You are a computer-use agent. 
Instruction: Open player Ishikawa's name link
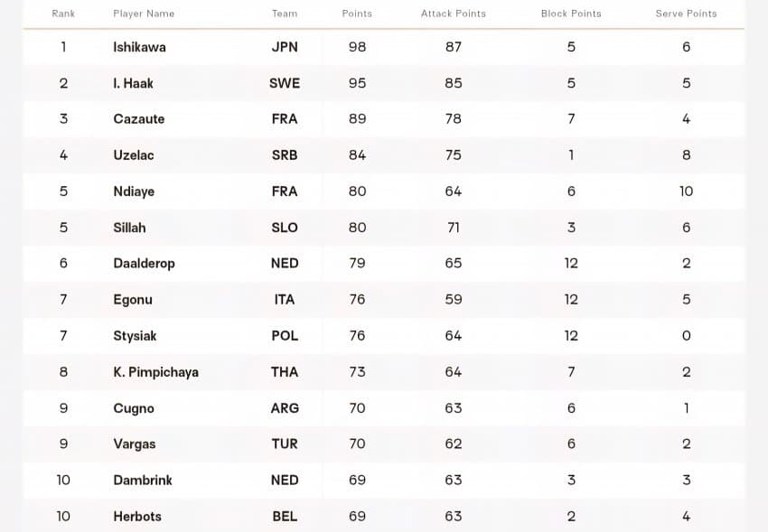pyautogui.click(x=139, y=47)
